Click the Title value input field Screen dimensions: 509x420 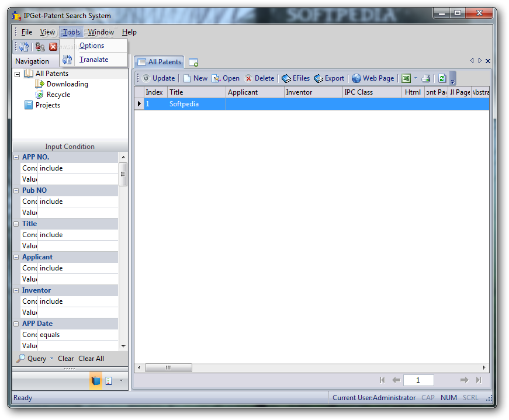click(x=78, y=246)
